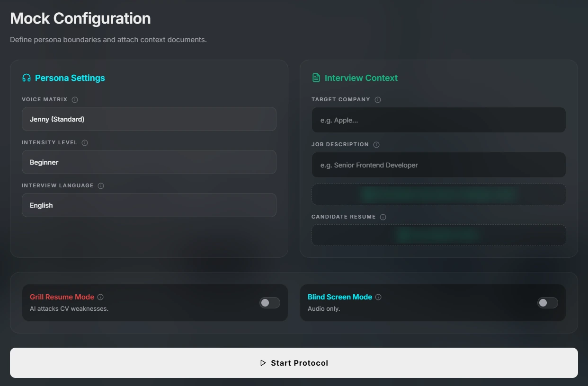Screen dimensions: 588x386
Task: Click the headphones icon beside Persona Settings
Action: (27, 78)
